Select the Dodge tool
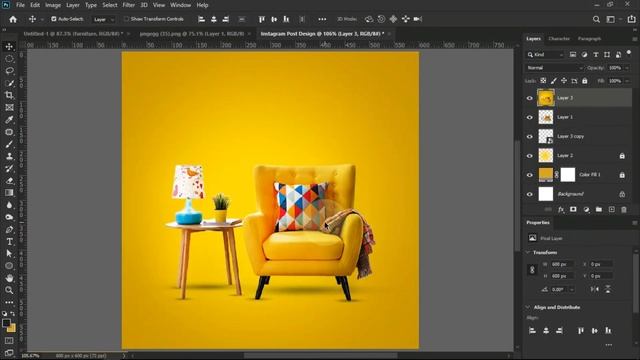The image size is (640, 360). (x=9, y=217)
